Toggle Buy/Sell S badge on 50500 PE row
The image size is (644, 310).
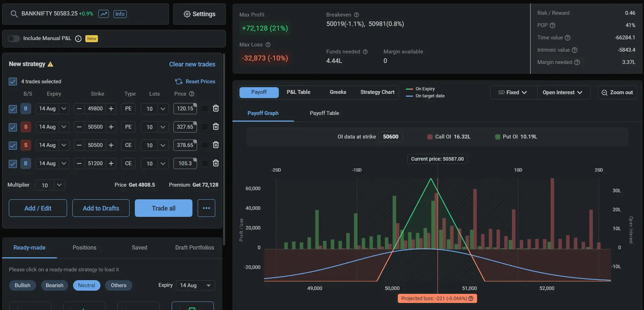[26, 127]
